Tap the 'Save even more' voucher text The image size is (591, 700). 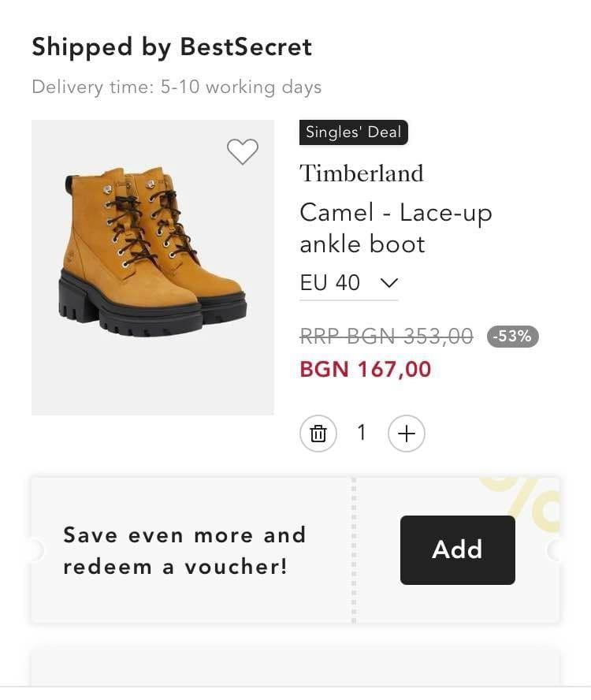(184, 550)
